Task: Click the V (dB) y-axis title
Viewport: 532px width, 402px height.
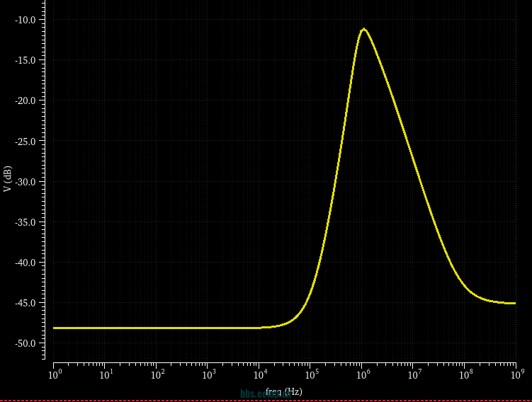Action: click(x=7, y=180)
